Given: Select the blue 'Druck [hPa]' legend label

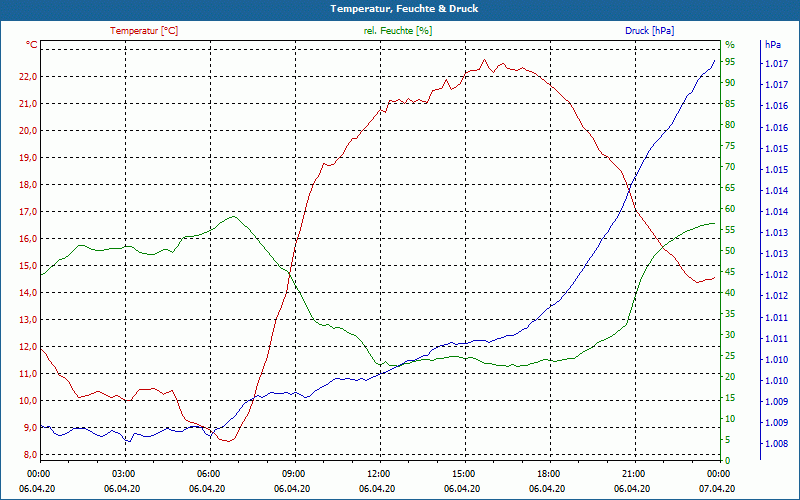Looking at the screenshot, I should 649,31.
